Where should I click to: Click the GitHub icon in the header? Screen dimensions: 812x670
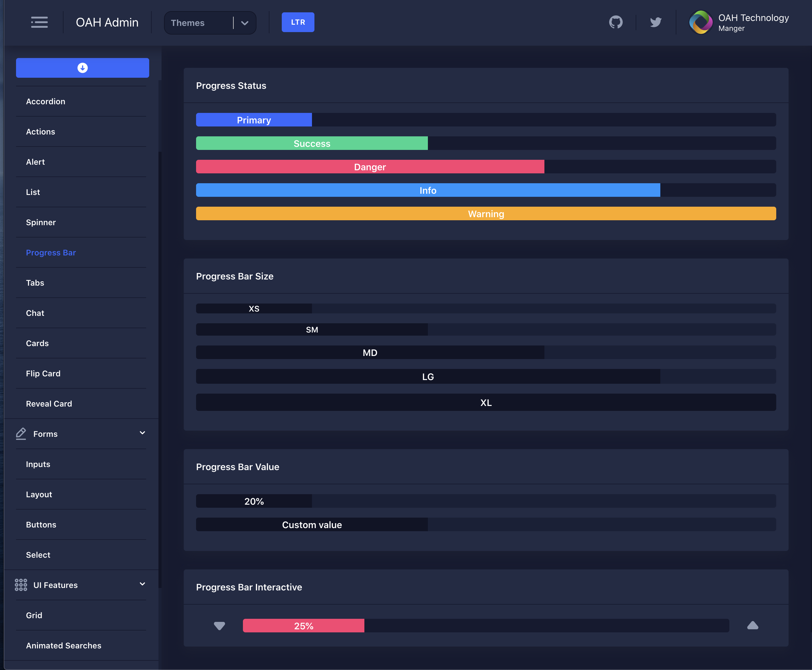point(616,22)
